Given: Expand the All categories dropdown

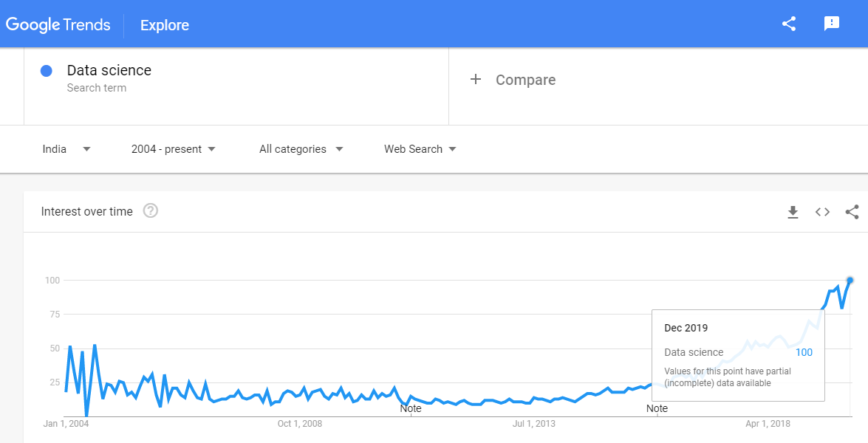Looking at the screenshot, I should (301, 148).
